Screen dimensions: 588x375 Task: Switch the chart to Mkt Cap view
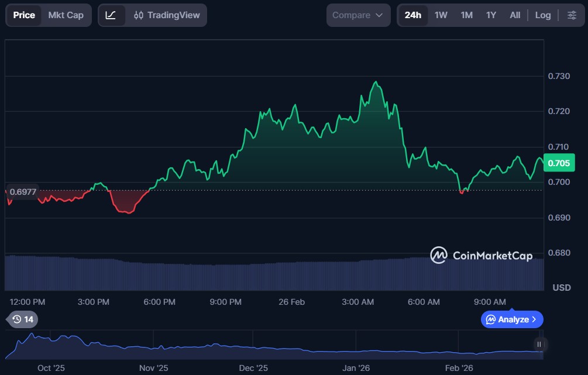click(66, 15)
